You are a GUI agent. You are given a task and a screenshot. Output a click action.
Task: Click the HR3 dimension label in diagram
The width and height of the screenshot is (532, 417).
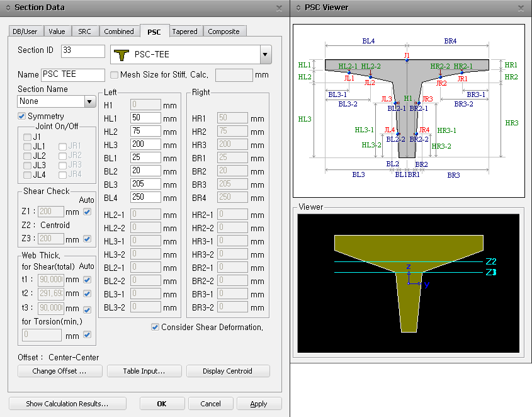pos(512,123)
